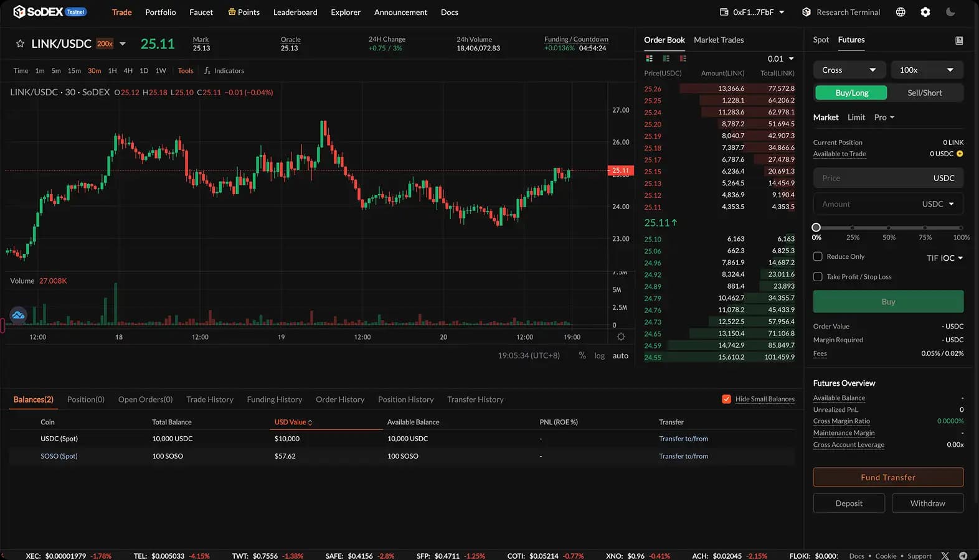This screenshot has width=979, height=560.
Task: Toggle dark mode with the moon icon
Action: coord(950,12)
